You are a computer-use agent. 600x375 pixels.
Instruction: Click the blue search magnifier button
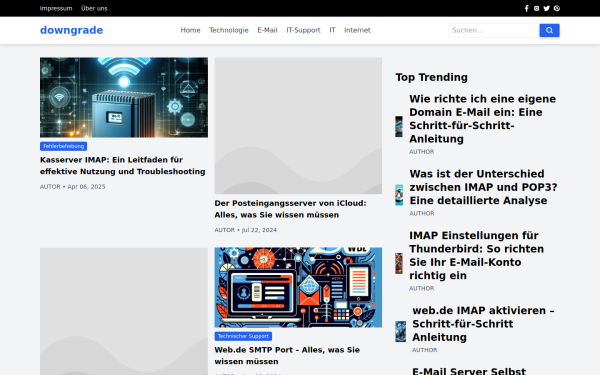coord(549,30)
